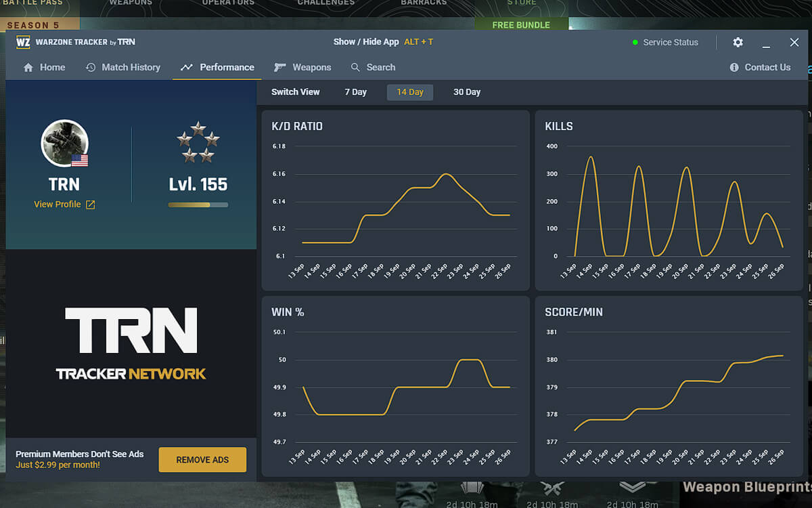Screen dimensions: 812x508
Task: Click the Warzone Tracker WZ logo icon
Action: (23, 42)
